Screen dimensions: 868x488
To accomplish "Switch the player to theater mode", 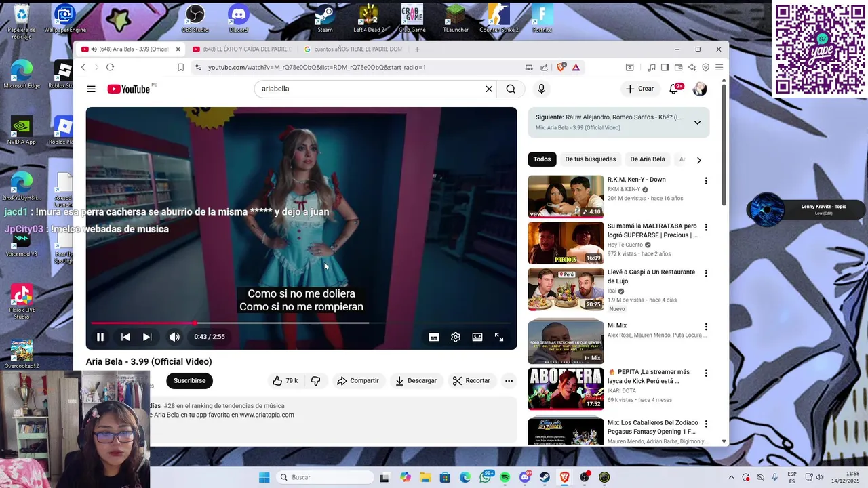I will pyautogui.click(x=477, y=337).
